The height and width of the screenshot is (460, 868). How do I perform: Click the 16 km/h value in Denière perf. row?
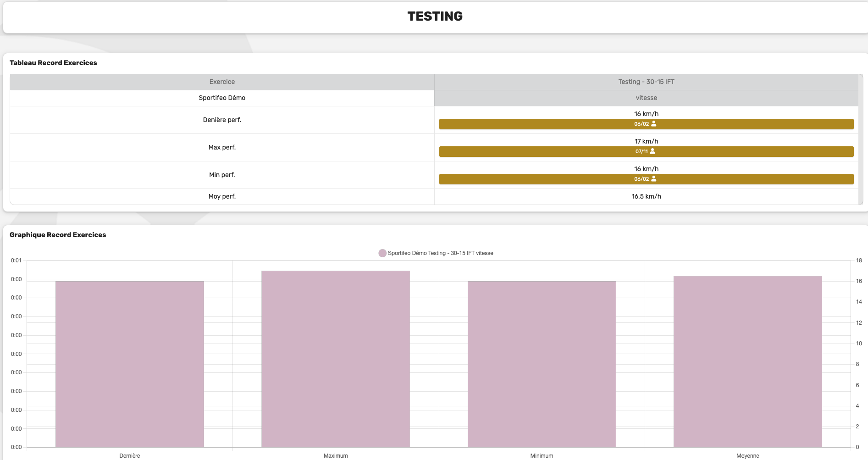pos(646,114)
